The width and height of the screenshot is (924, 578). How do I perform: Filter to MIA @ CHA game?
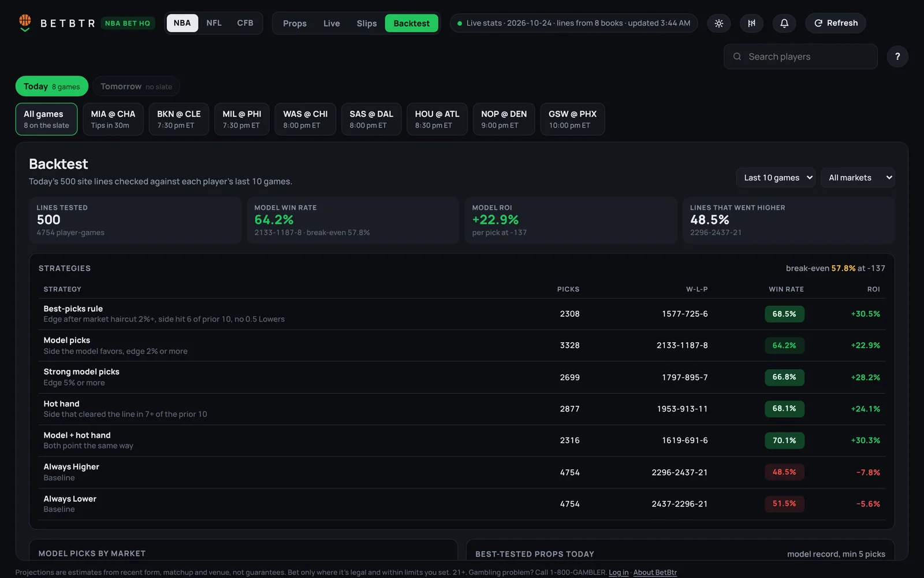[x=113, y=119]
